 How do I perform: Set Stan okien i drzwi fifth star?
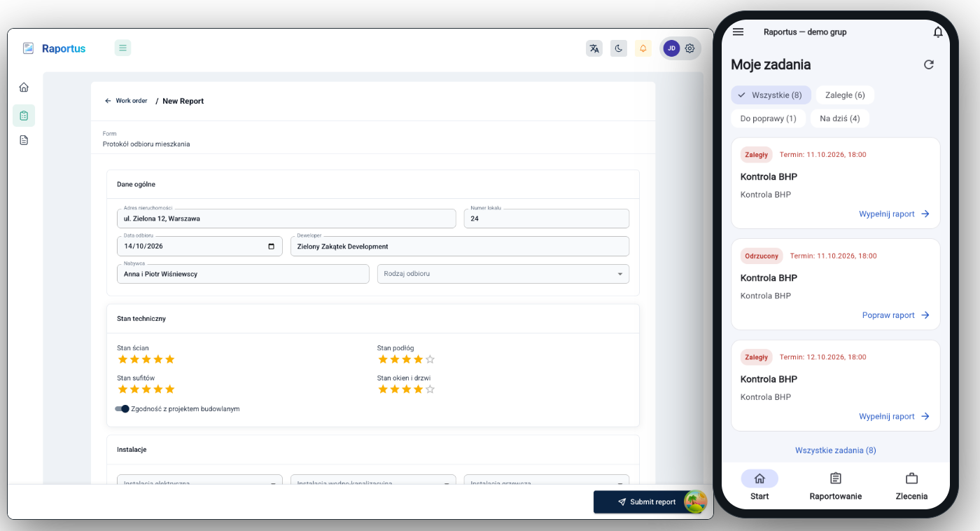430,389
